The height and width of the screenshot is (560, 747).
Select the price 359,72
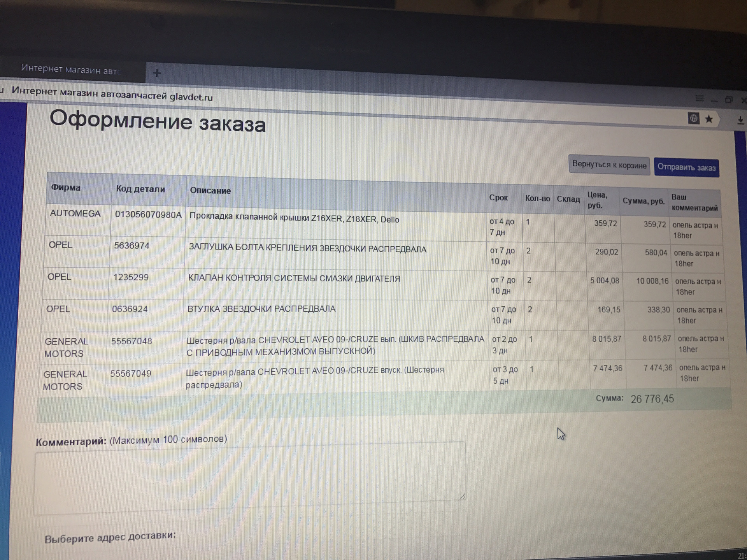pyautogui.click(x=605, y=223)
